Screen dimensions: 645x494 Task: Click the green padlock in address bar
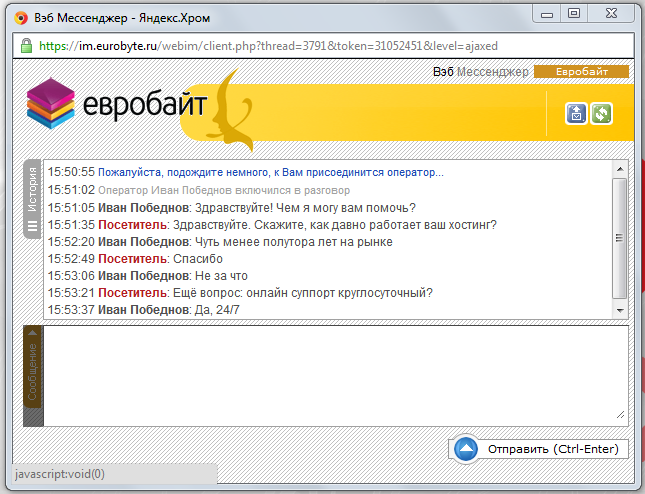26,46
